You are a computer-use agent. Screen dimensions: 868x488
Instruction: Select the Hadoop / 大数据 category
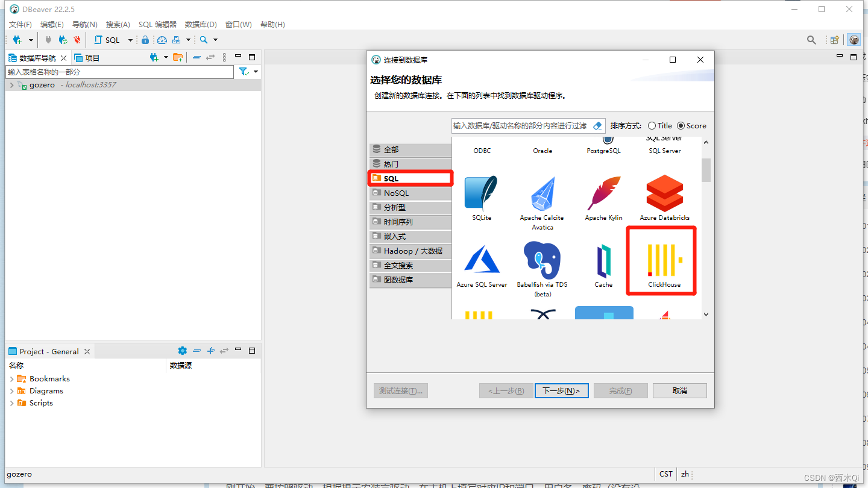(x=410, y=251)
